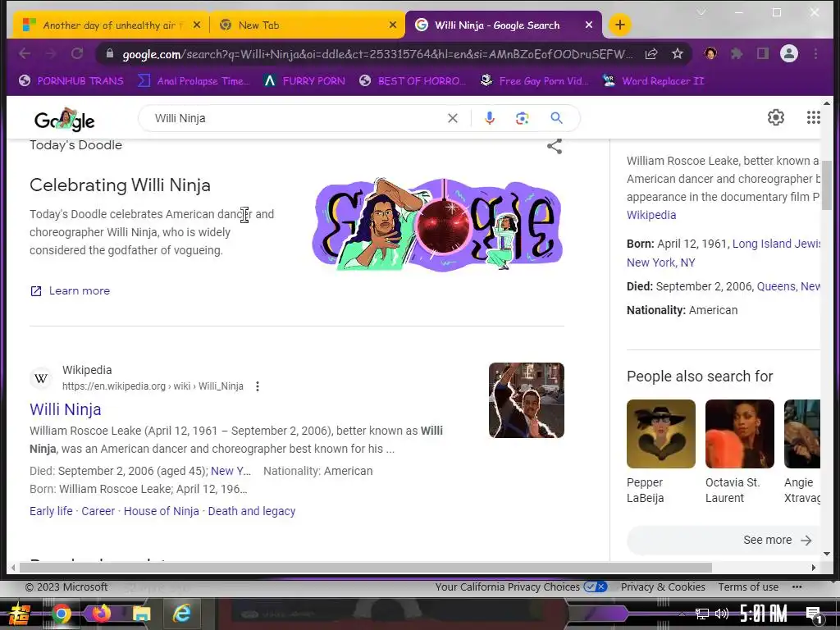Open Firefox from the taskbar
Viewport: 840px width, 630px height.
point(101,614)
